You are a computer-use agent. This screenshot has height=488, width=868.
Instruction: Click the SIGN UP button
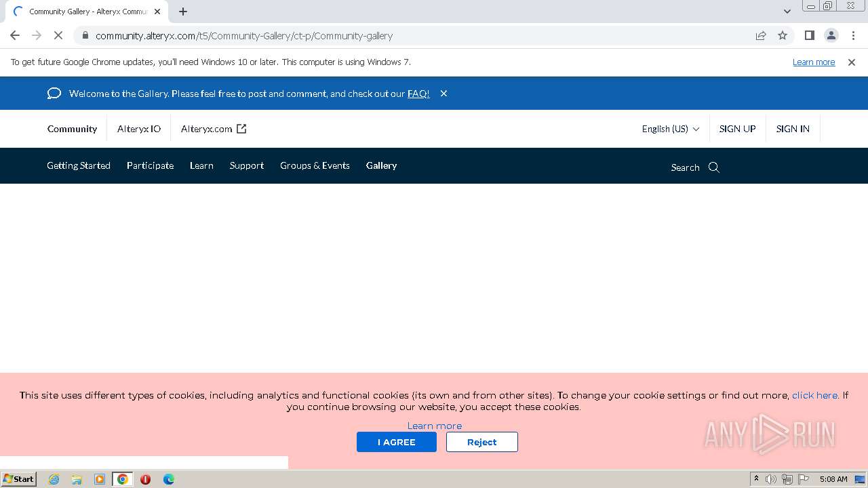click(737, 129)
